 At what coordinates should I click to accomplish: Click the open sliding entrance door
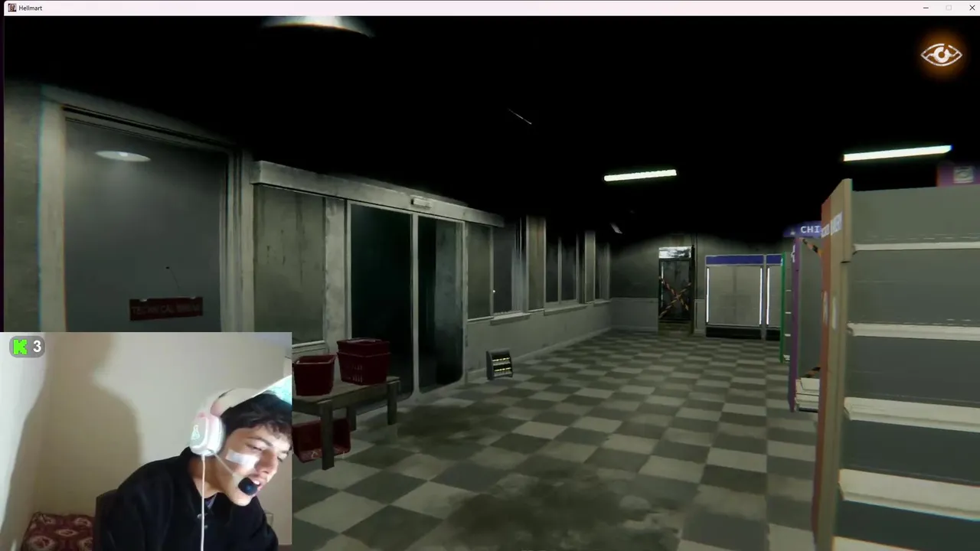coord(406,298)
